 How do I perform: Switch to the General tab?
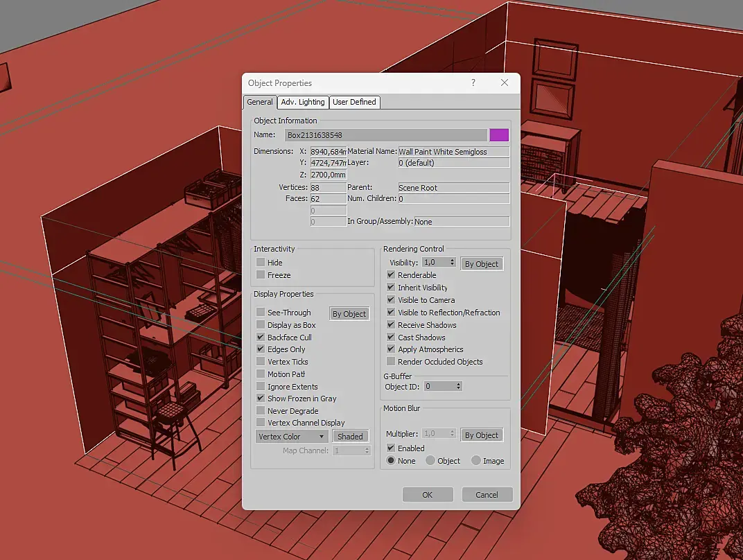[x=260, y=102]
